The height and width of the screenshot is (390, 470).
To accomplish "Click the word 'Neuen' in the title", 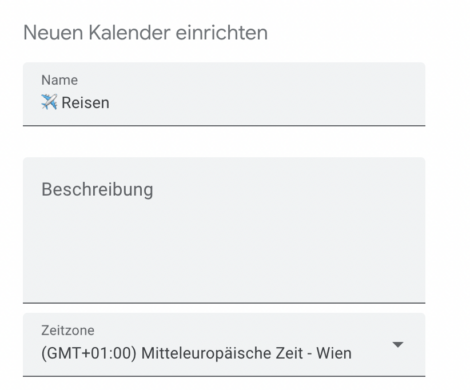I will coord(53,33).
